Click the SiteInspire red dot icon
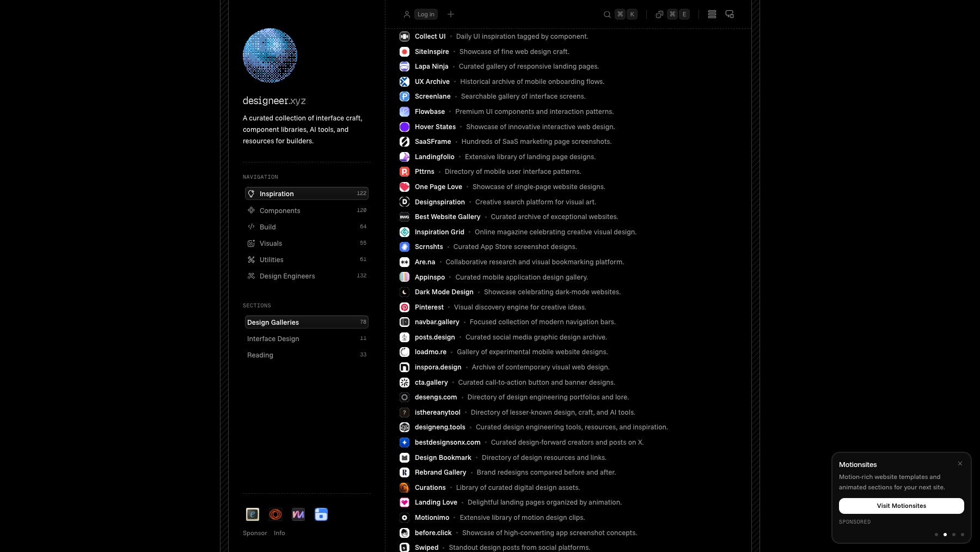This screenshot has width=980, height=552. click(405, 52)
